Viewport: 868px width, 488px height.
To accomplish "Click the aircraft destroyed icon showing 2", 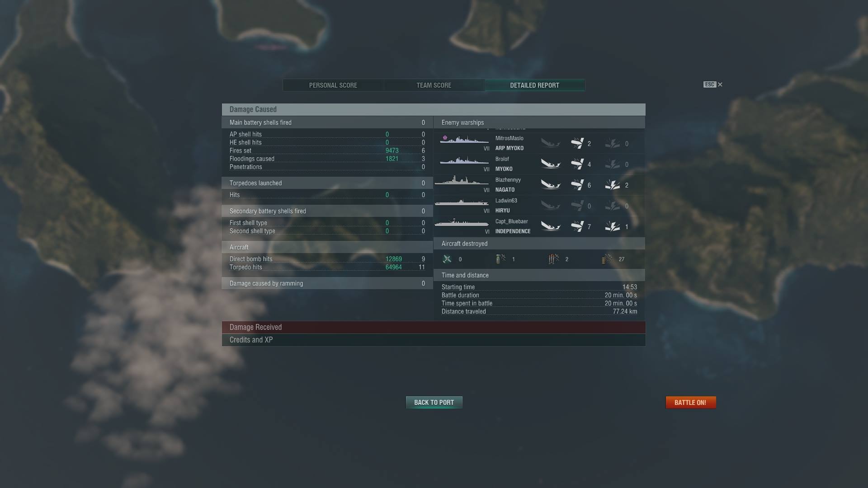I will click(554, 259).
